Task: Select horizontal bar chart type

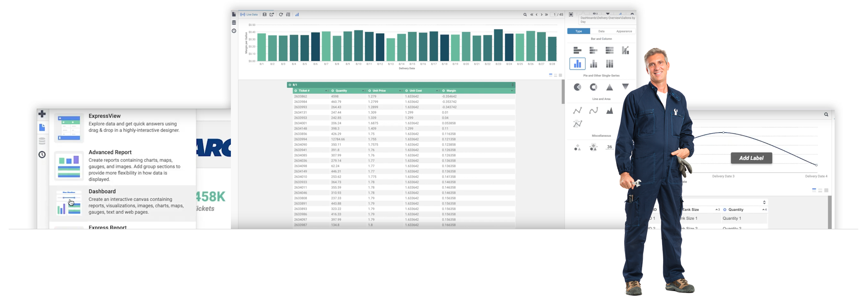Action: point(577,50)
